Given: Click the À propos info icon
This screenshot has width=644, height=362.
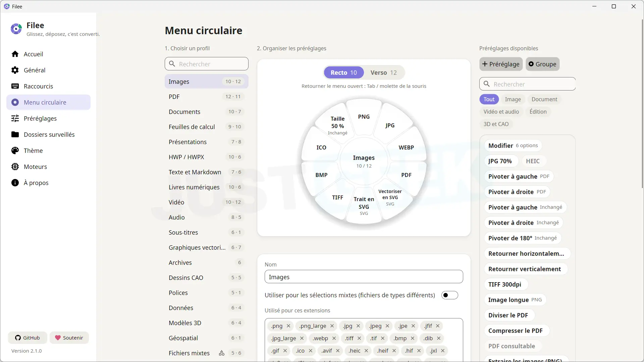Looking at the screenshot, I should 15,183.
